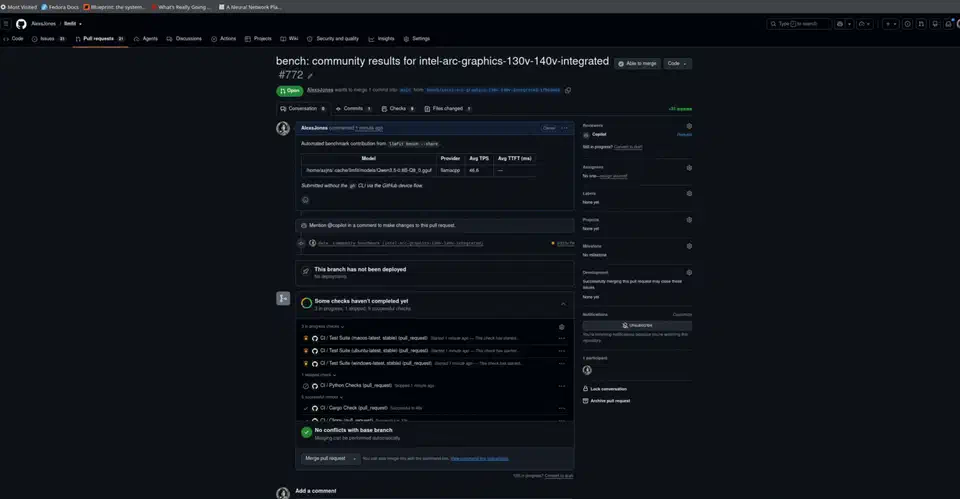Open the Security and quality tab
This screenshot has height=499, width=960.
tap(333, 39)
